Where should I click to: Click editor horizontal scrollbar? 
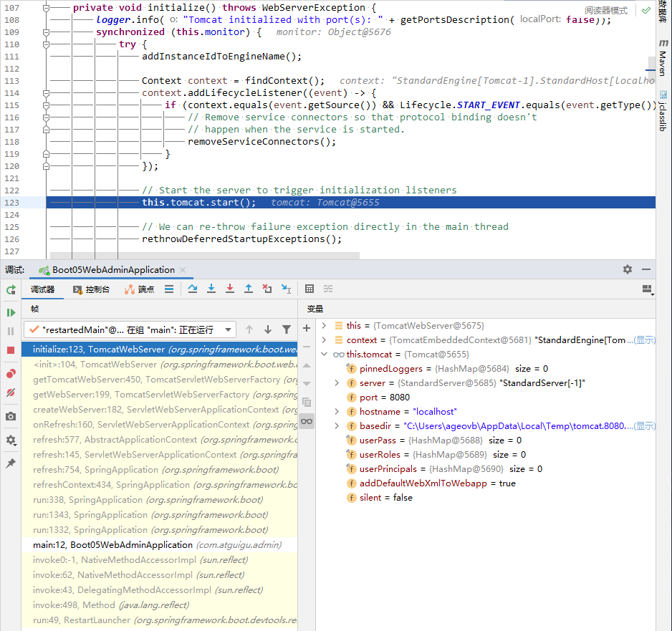click(x=205, y=255)
